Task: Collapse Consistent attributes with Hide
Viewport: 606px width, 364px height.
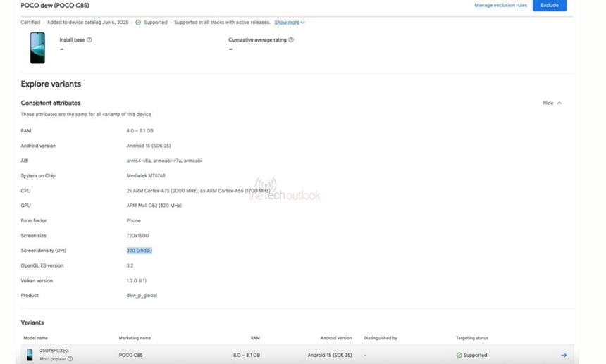Action: (x=552, y=103)
